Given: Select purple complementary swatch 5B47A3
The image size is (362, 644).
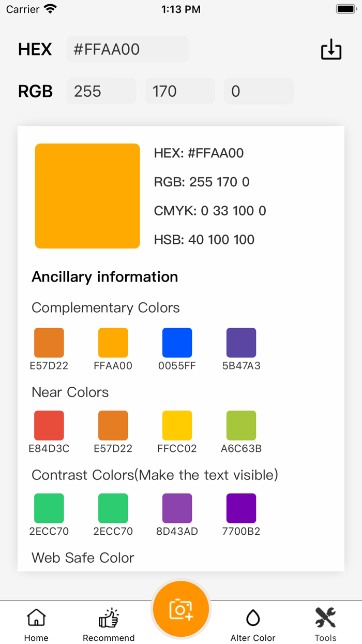Looking at the screenshot, I should [242, 342].
